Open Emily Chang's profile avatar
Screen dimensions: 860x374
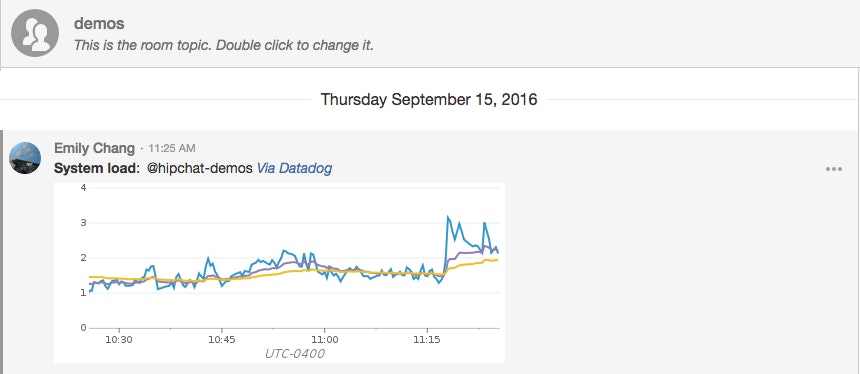pos(25,158)
